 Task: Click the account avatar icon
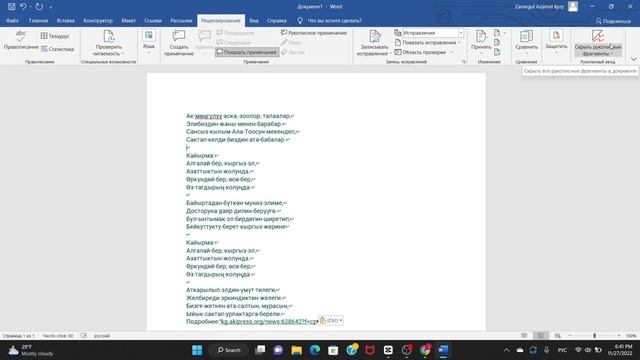573,7
